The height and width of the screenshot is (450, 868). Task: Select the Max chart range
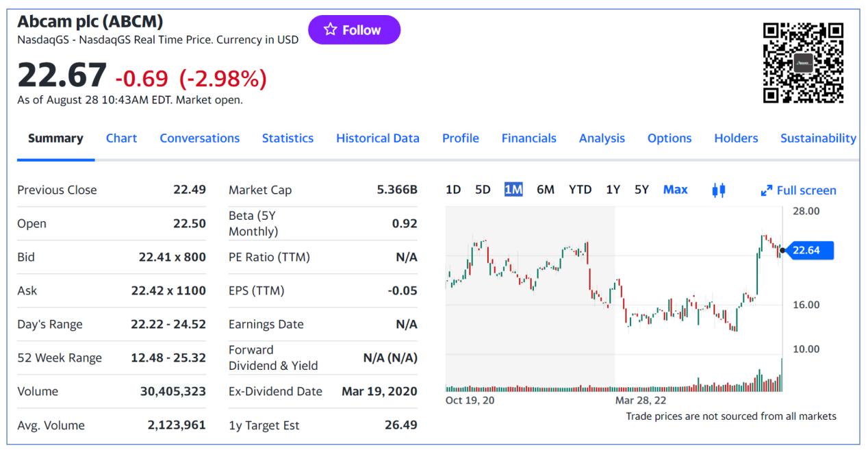(675, 190)
